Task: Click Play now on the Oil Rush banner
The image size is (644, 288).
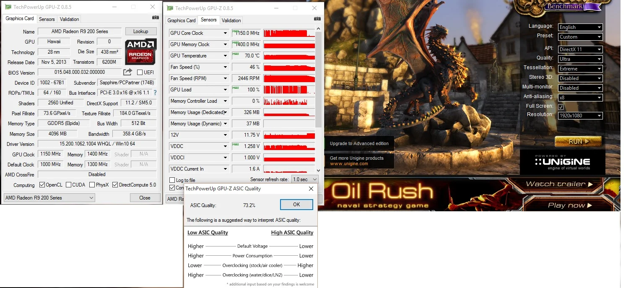Action: (x=570, y=205)
